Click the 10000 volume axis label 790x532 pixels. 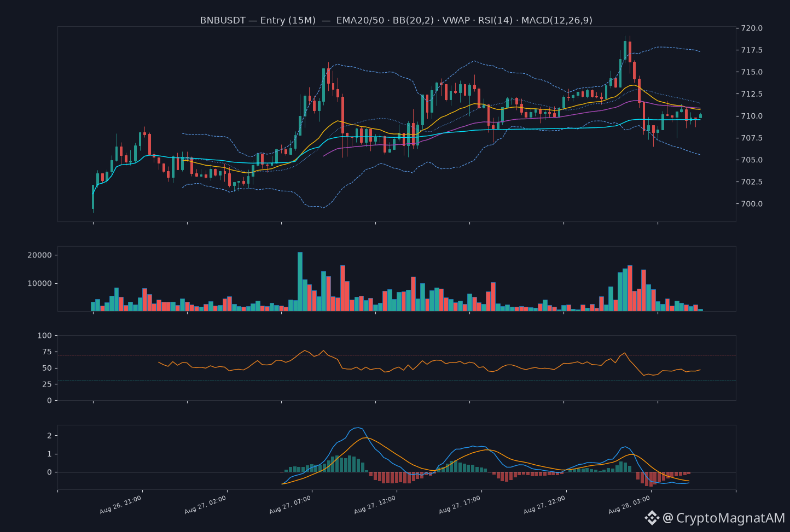39,283
